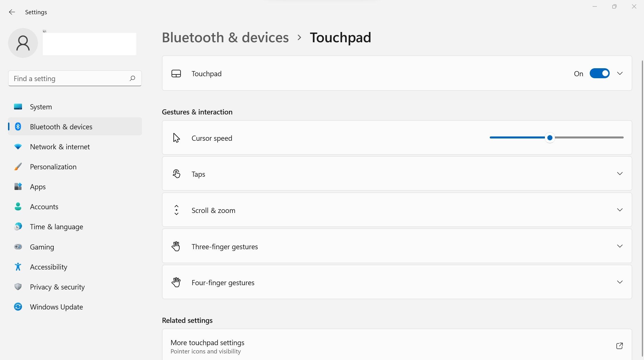Click the Three-finger gestures icon
The image size is (644, 360).
[x=176, y=246]
